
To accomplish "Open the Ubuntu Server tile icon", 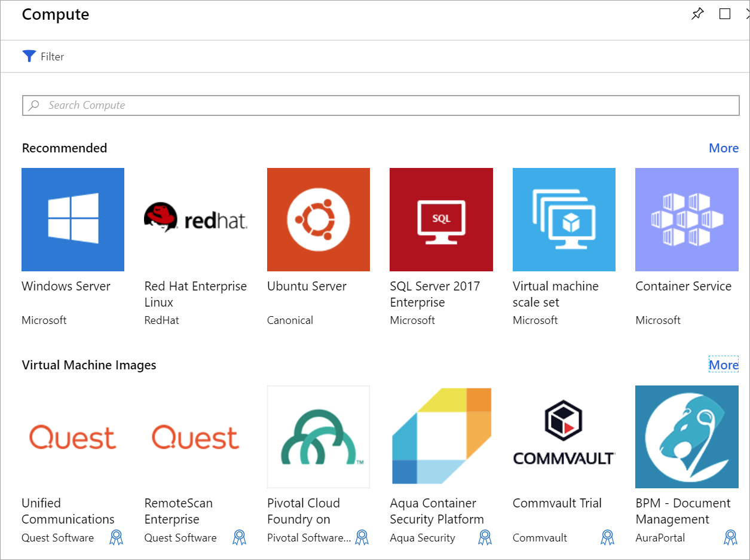I will tap(319, 219).
